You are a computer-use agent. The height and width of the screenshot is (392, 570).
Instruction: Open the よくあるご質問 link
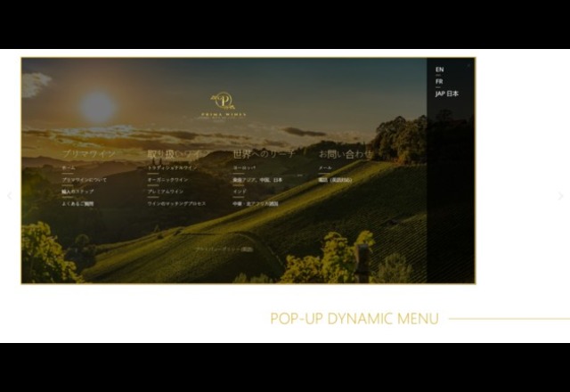(77, 204)
